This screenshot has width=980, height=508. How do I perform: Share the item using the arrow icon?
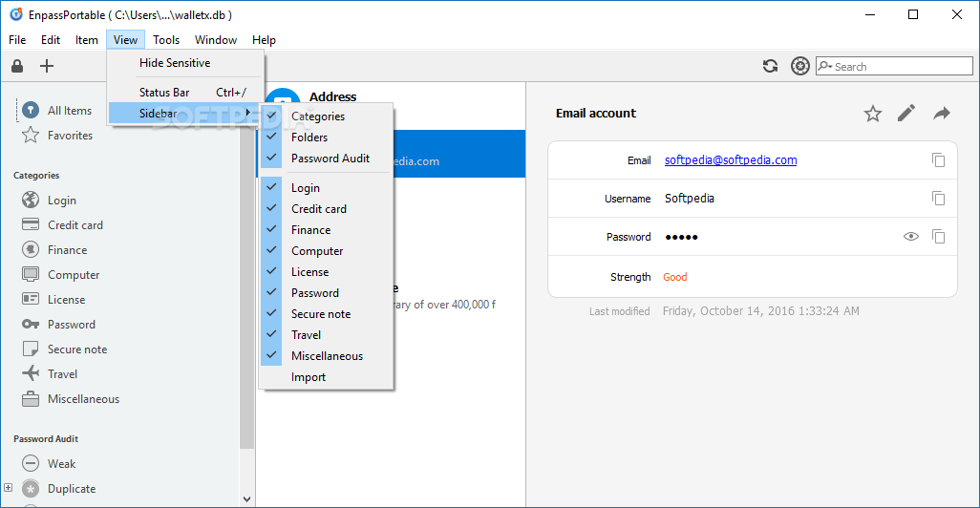(942, 114)
